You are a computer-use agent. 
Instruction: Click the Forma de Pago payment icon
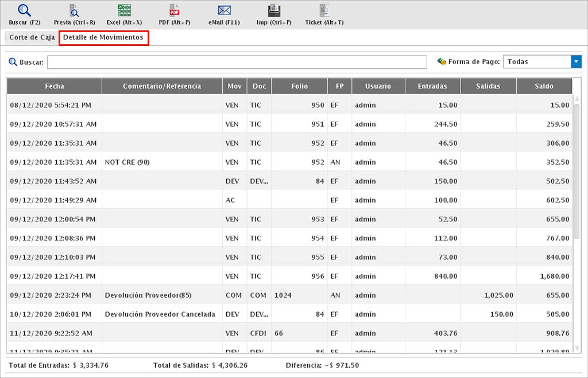point(442,61)
